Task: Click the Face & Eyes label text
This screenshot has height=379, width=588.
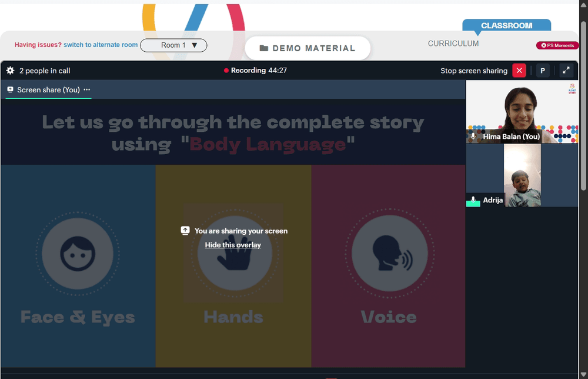Action: tap(78, 317)
